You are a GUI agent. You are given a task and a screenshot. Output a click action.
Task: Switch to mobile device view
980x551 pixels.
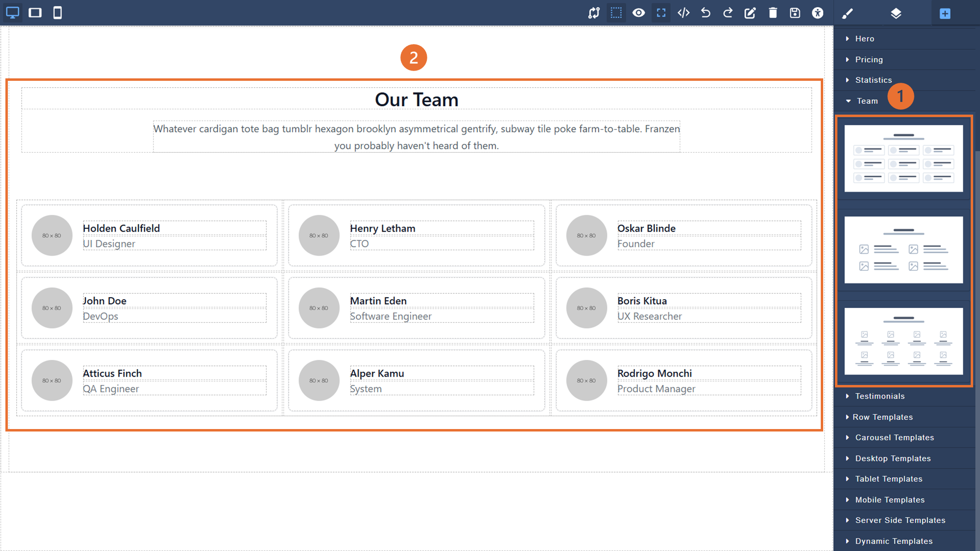pos(57,13)
